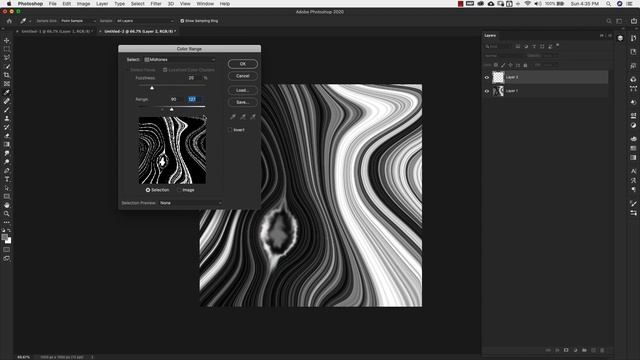Click the Layer 2 thumbnail
This screenshot has height=360, width=640.
tap(498, 77)
